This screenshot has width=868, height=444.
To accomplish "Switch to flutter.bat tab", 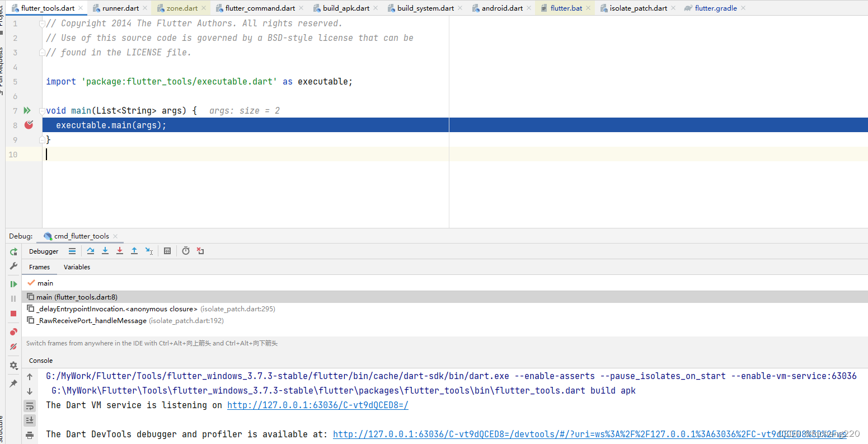I will [566, 8].
